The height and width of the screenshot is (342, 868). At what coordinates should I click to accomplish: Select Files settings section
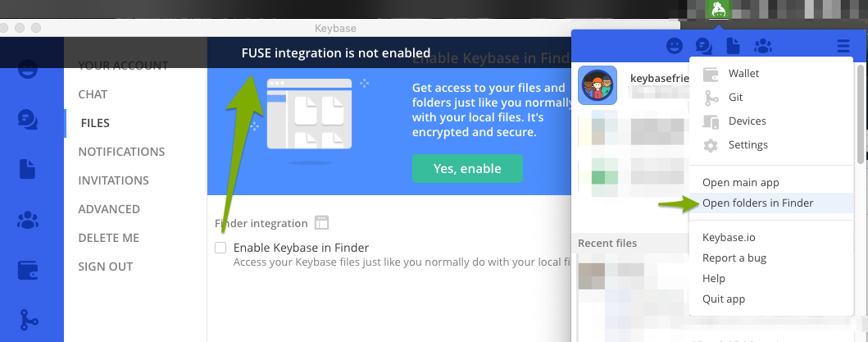coord(94,123)
